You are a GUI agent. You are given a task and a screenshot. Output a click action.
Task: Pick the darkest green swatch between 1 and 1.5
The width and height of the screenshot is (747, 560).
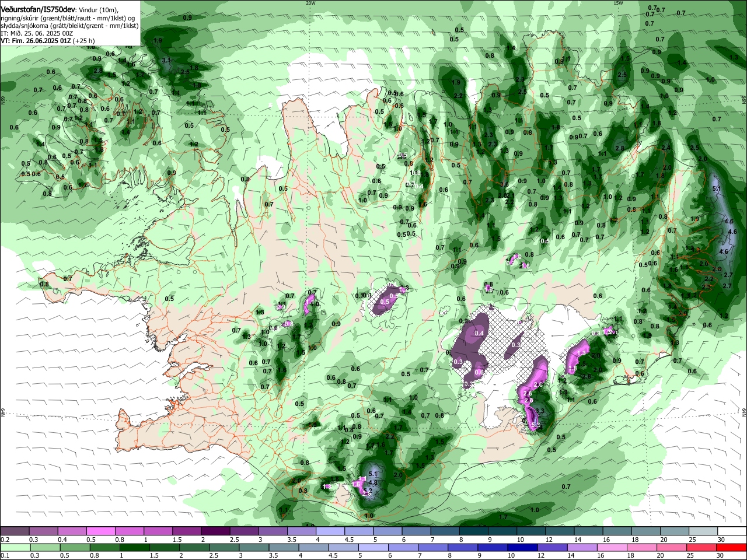135,547
